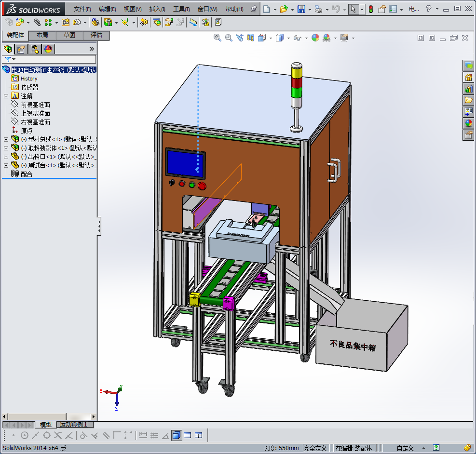This screenshot has width=476, height=454.
Task: Click the Print icon
Action: (318, 9)
